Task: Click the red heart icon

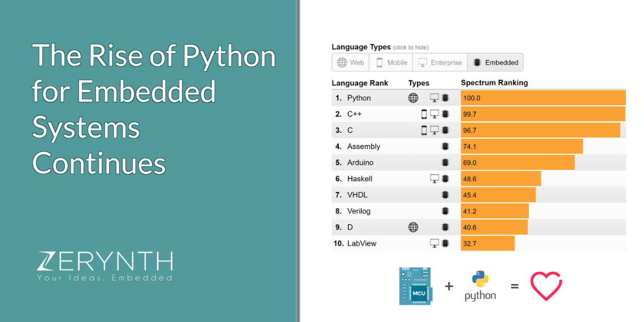Action: (546, 286)
